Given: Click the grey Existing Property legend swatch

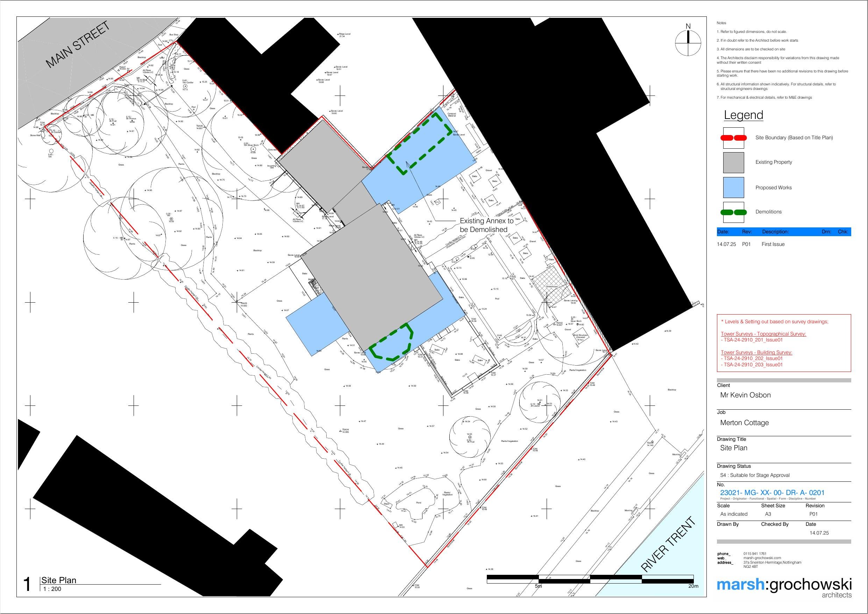Looking at the screenshot, I should (733, 162).
